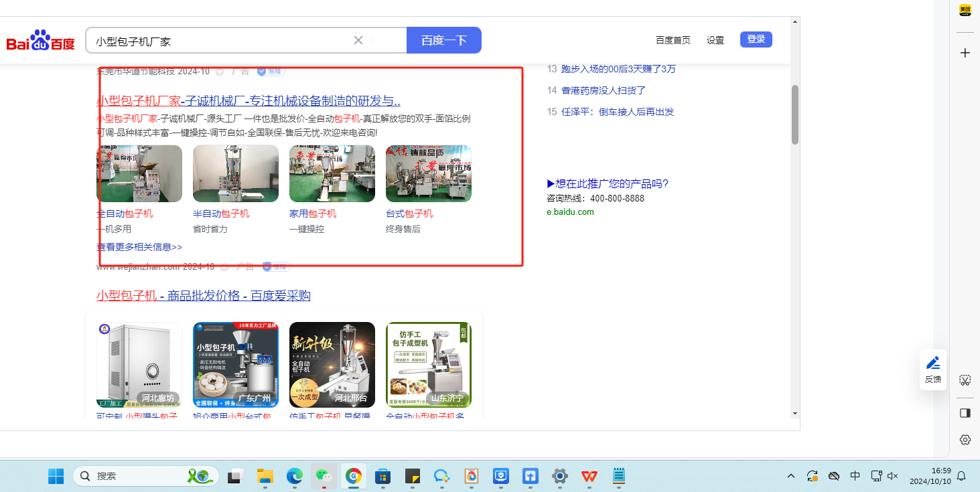Open WPS Office from the taskbar

[x=589, y=476]
